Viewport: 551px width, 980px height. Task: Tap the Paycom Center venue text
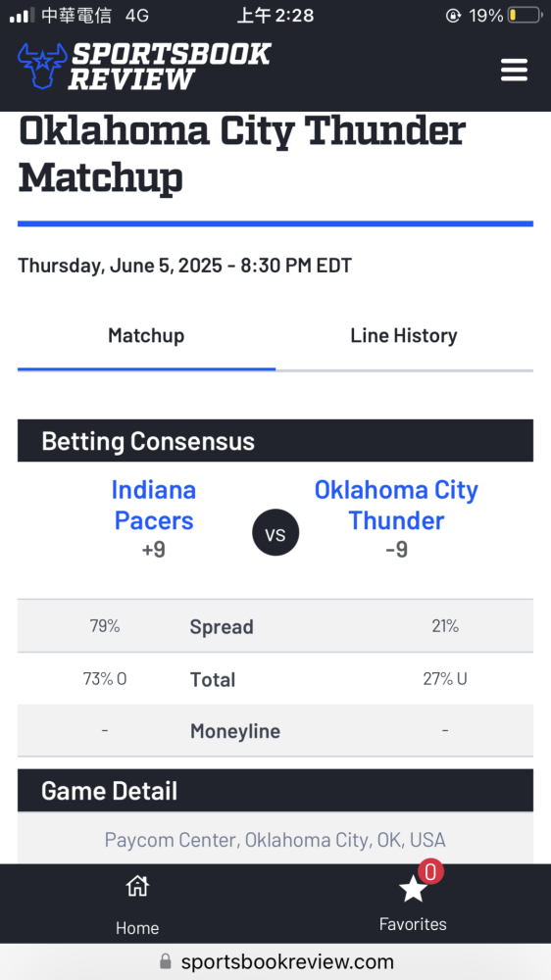tap(275, 840)
